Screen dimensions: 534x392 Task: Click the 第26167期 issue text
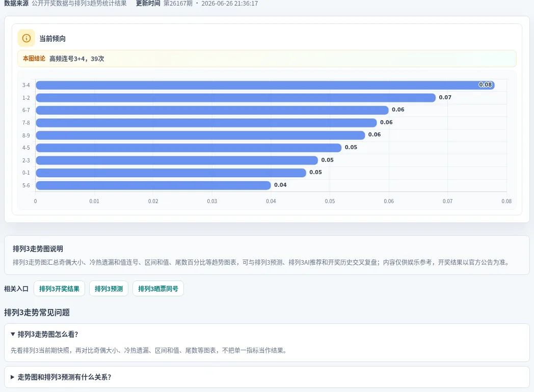[178, 4]
